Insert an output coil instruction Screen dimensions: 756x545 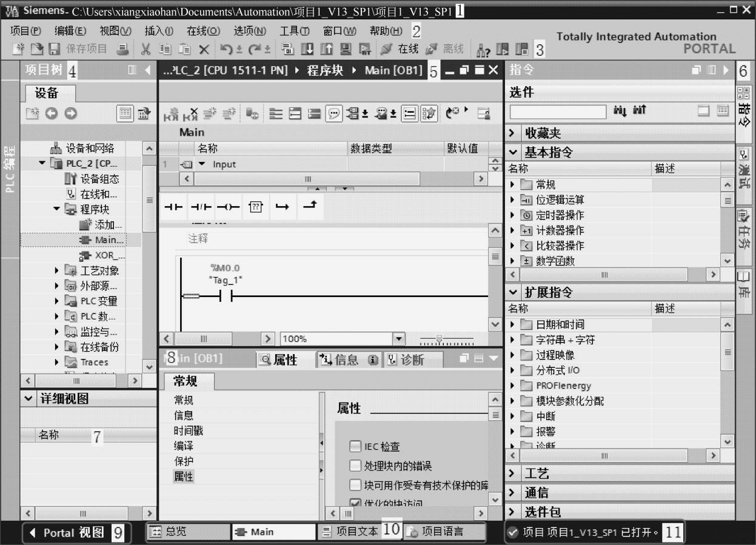point(229,207)
